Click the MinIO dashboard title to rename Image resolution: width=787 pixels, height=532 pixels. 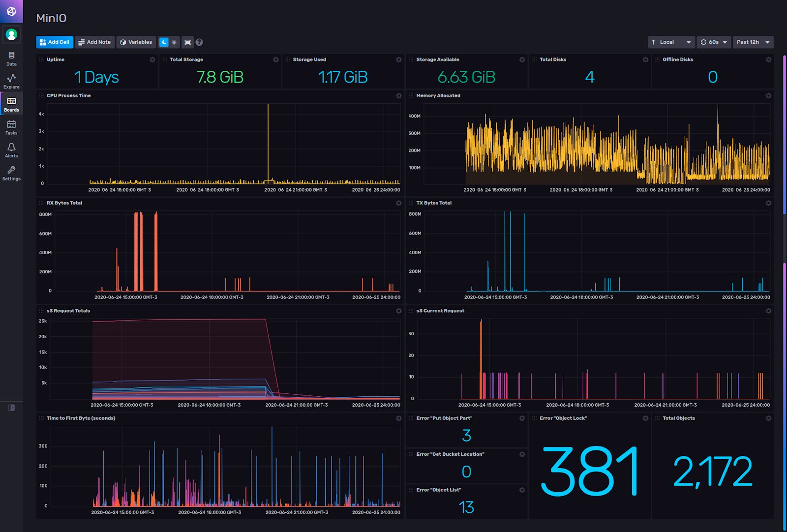pos(52,18)
